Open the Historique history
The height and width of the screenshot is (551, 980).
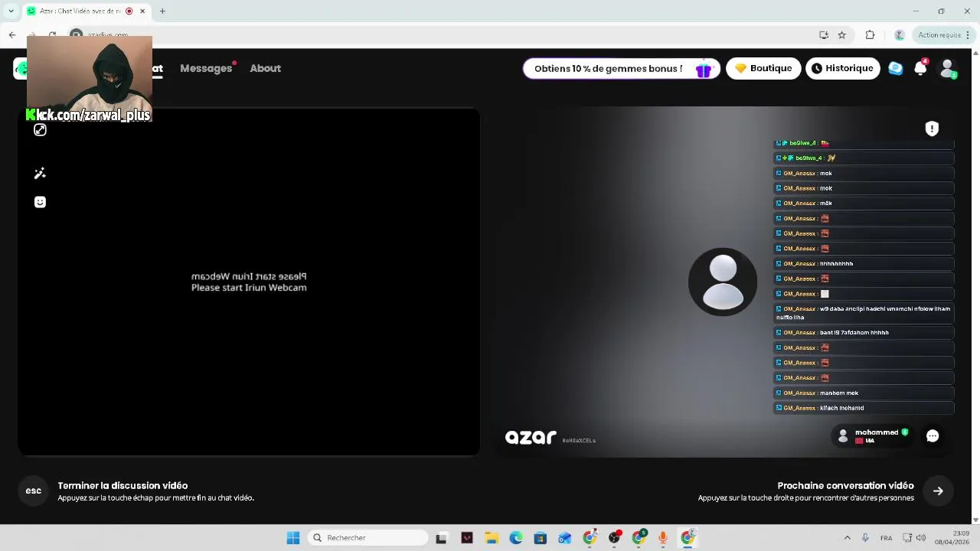tap(842, 68)
